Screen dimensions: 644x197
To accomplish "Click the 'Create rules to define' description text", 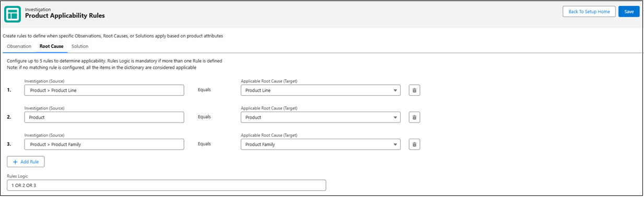I will pyautogui.click(x=112, y=36).
